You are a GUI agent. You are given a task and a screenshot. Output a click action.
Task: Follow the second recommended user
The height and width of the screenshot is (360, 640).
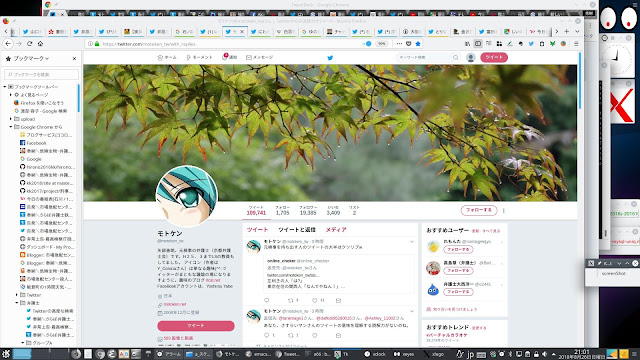458,271
